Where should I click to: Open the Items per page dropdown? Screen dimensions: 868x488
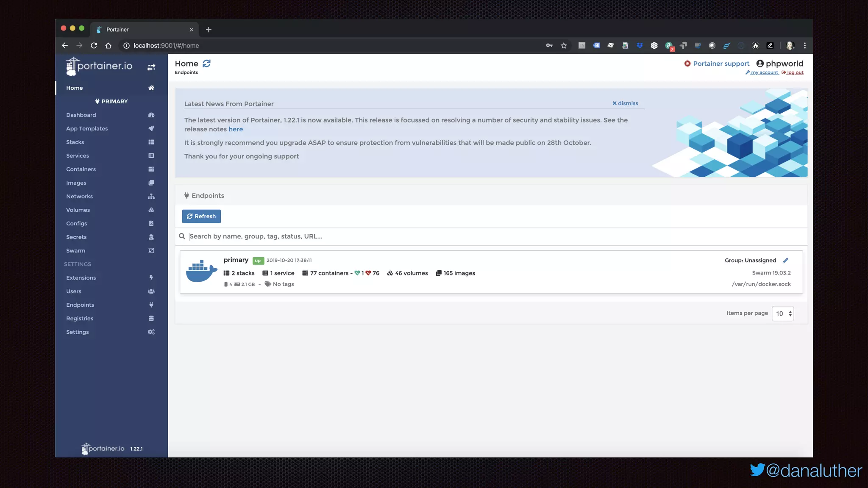pos(782,313)
